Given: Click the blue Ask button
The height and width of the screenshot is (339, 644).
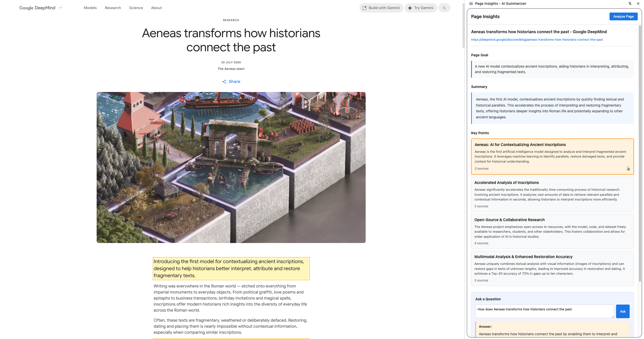Looking at the screenshot, I should (x=623, y=311).
